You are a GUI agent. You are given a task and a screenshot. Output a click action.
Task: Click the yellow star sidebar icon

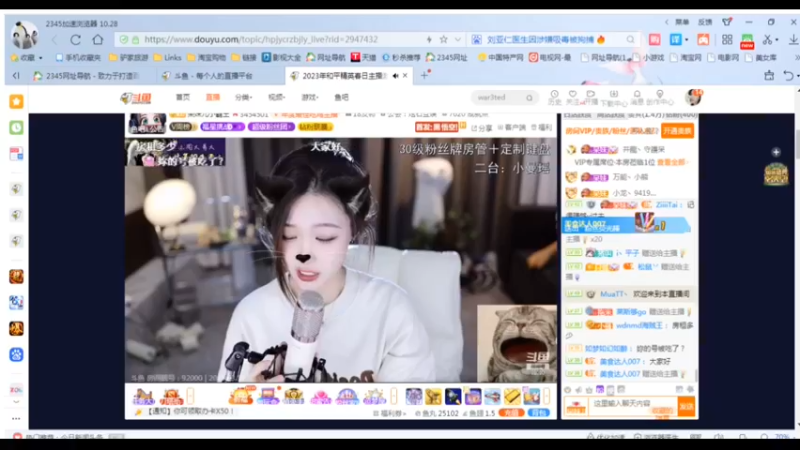pos(16,102)
